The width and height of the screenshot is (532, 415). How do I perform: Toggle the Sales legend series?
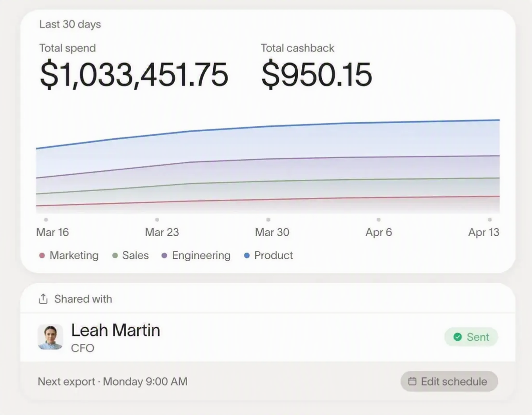[x=131, y=255]
